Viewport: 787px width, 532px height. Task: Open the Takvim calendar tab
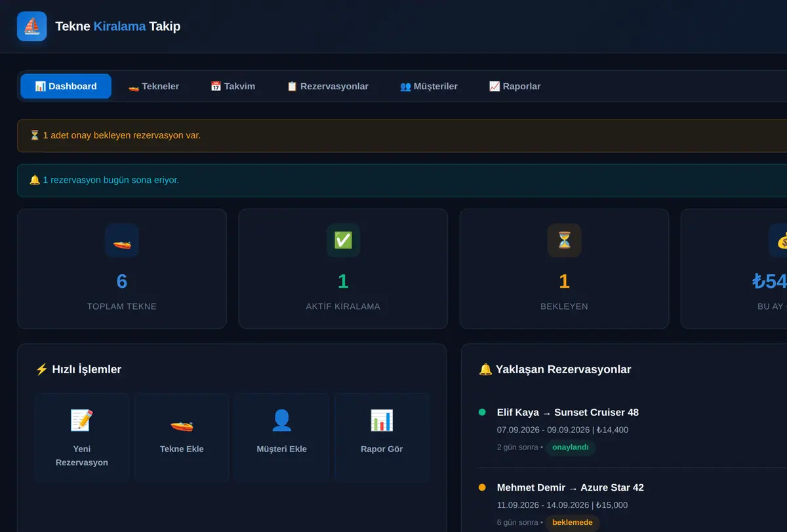233,87
